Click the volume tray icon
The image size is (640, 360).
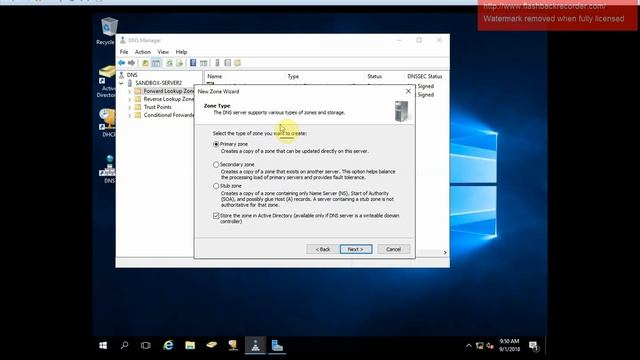point(490,346)
